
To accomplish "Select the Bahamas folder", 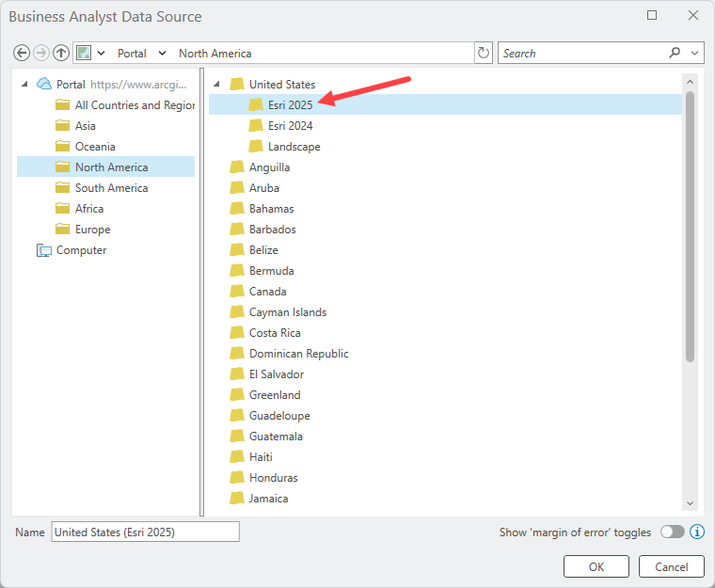I will click(x=262, y=209).
